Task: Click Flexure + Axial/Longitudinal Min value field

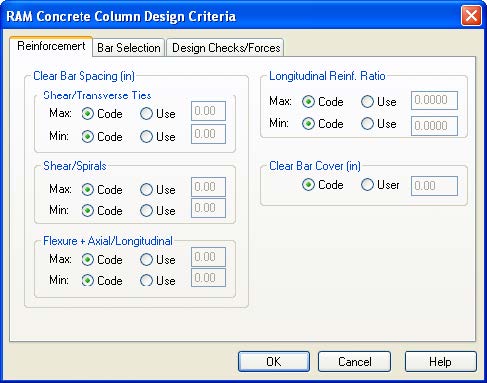Action: [208, 278]
